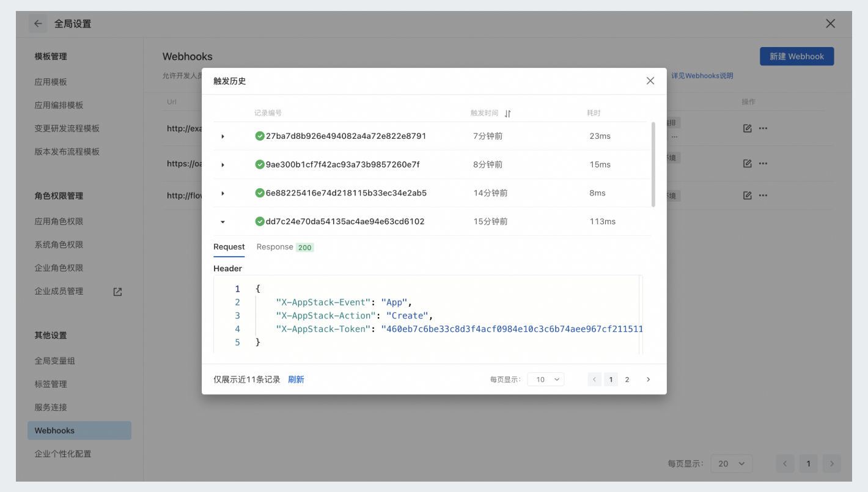Select page 1 in dialog pagination
The width and height of the screenshot is (868, 492).
(611, 380)
